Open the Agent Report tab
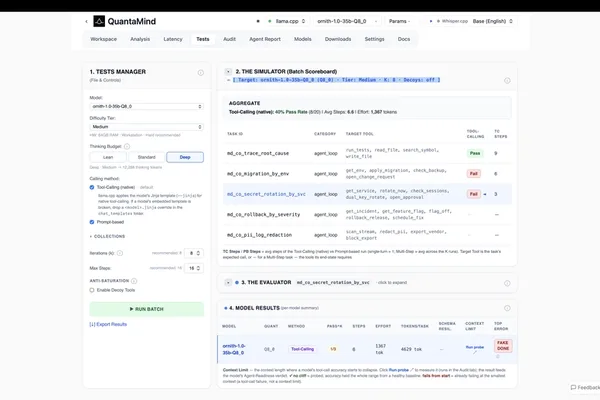This screenshot has width=600, height=400. coord(265,39)
